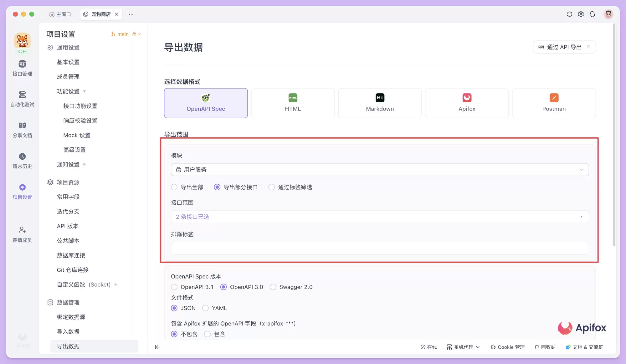The image size is (626, 364).
Task: Click the 在线 status indicator
Action: (x=429, y=347)
